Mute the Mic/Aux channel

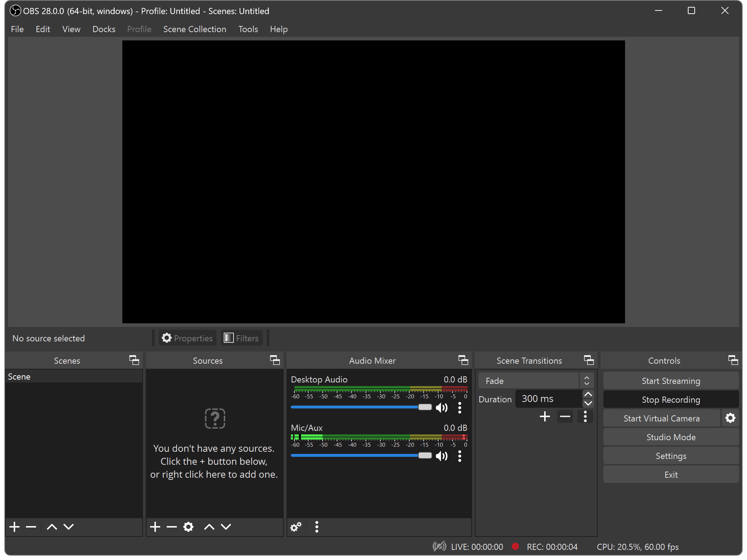[441, 456]
